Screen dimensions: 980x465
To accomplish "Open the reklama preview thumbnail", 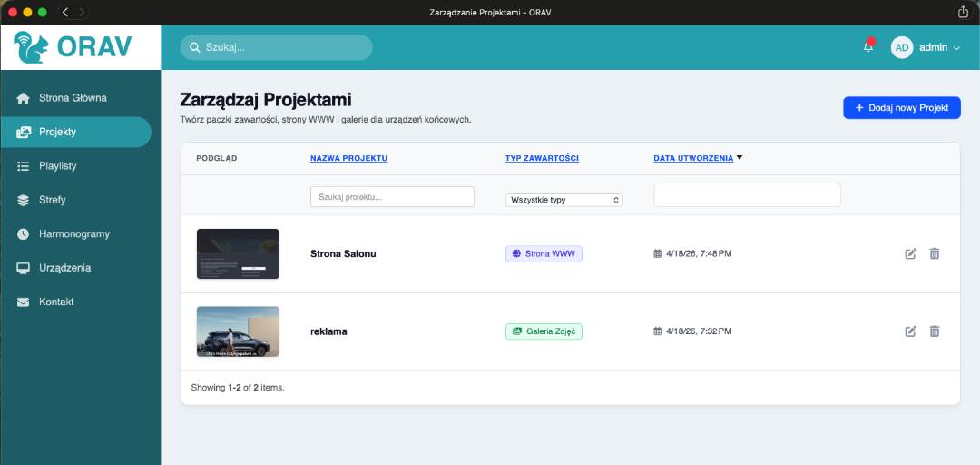I will click(x=238, y=331).
